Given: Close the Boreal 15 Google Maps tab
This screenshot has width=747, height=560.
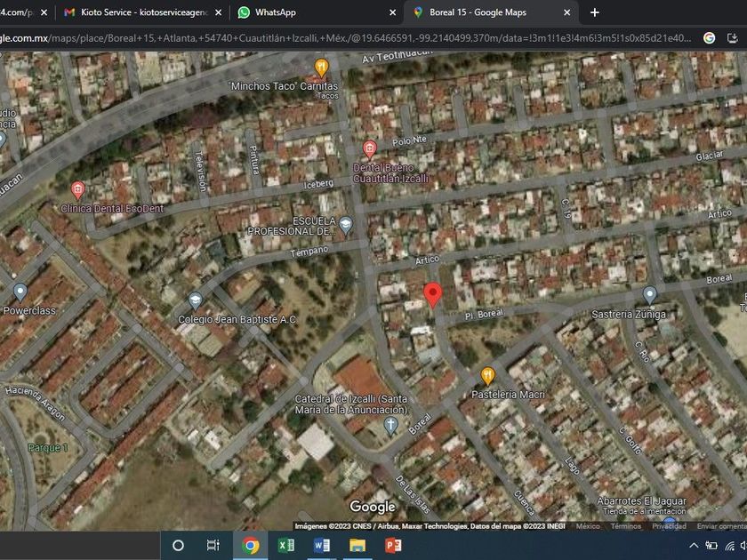Looking at the screenshot, I should (x=567, y=12).
